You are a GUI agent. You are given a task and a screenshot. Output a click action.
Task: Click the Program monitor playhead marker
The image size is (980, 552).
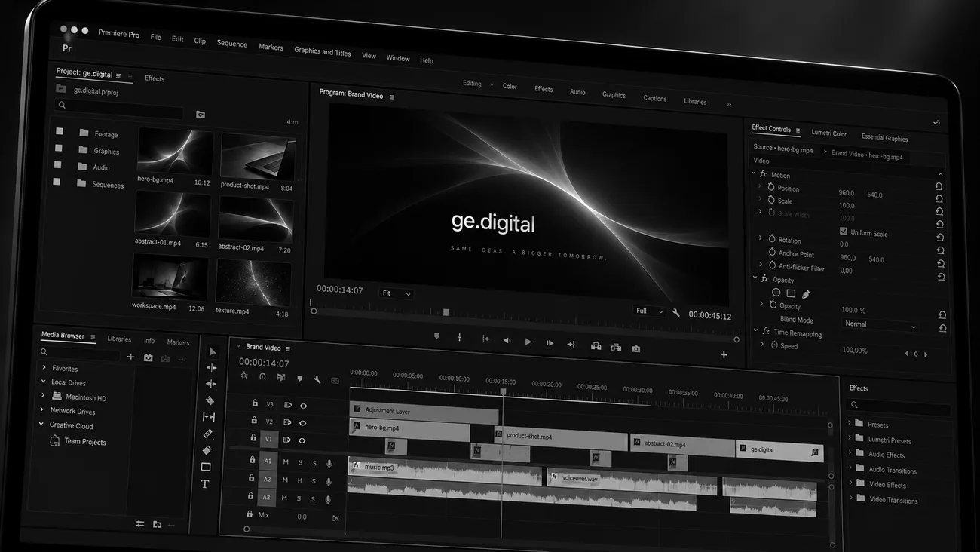pos(446,312)
